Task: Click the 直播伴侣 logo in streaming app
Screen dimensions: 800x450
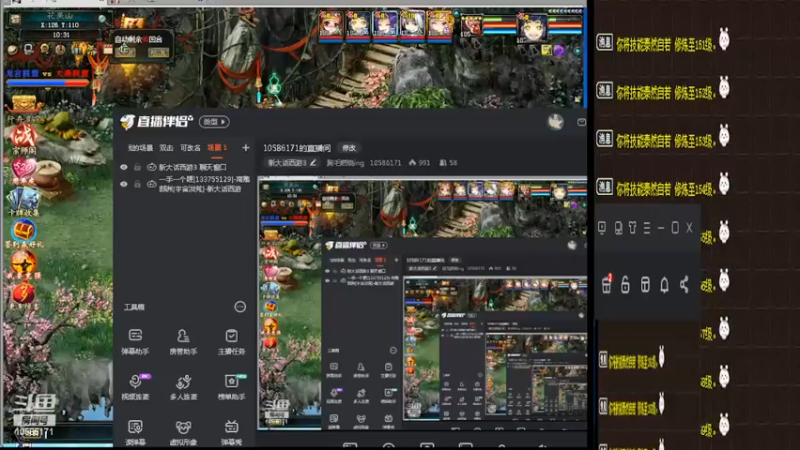Action: click(x=157, y=121)
